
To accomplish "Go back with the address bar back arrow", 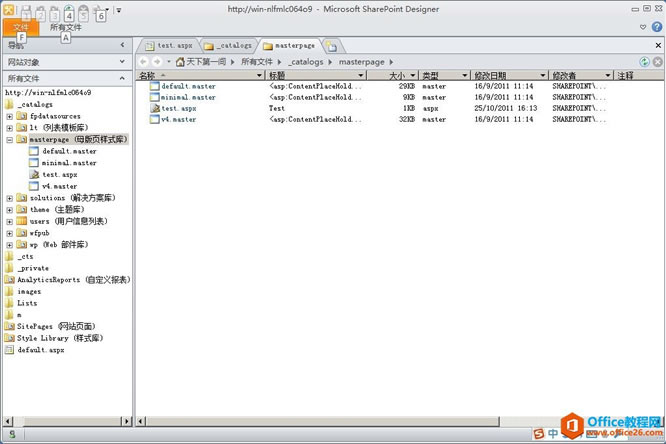I will pyautogui.click(x=144, y=62).
